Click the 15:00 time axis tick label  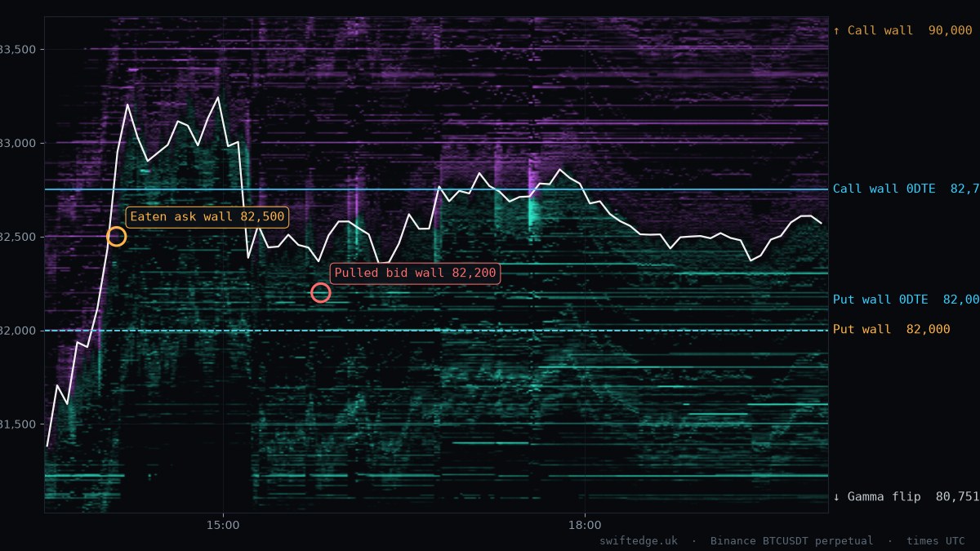pos(223,525)
